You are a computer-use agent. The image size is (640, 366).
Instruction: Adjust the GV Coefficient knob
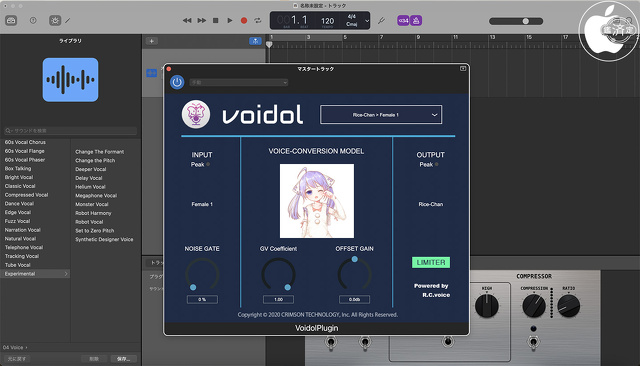tap(278, 274)
